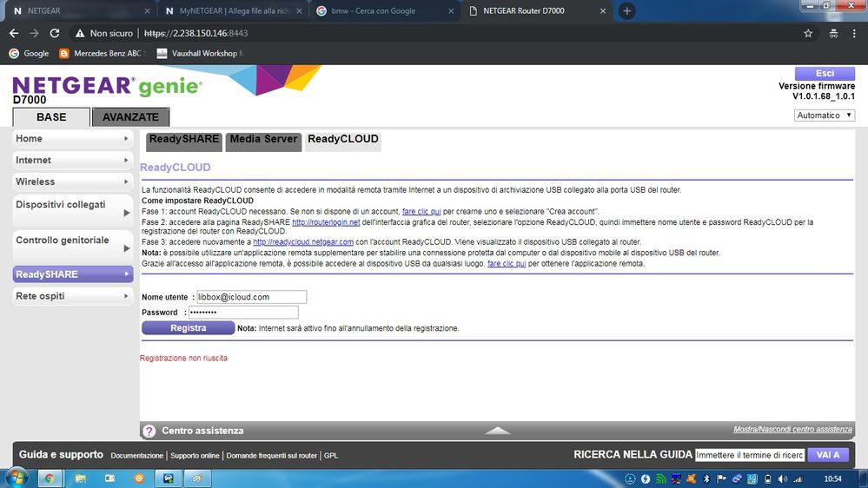Reload the router page
Viewport: 868px width, 488px height.
pyautogui.click(x=54, y=33)
